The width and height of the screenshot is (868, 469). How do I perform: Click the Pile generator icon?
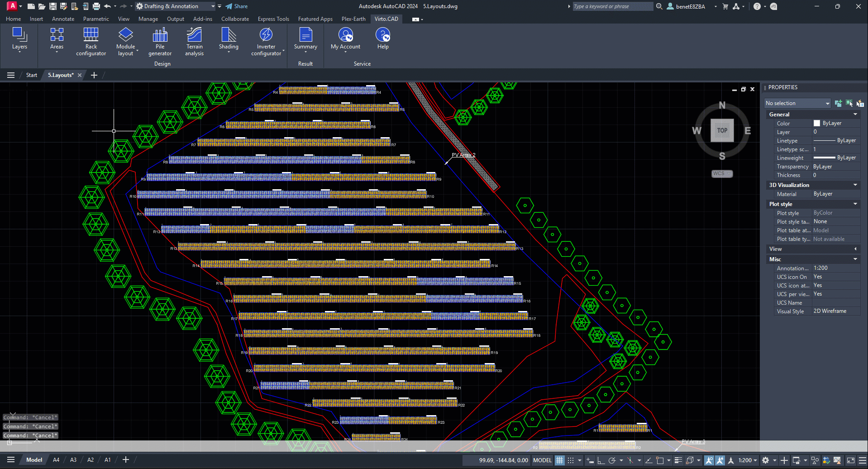tap(160, 41)
